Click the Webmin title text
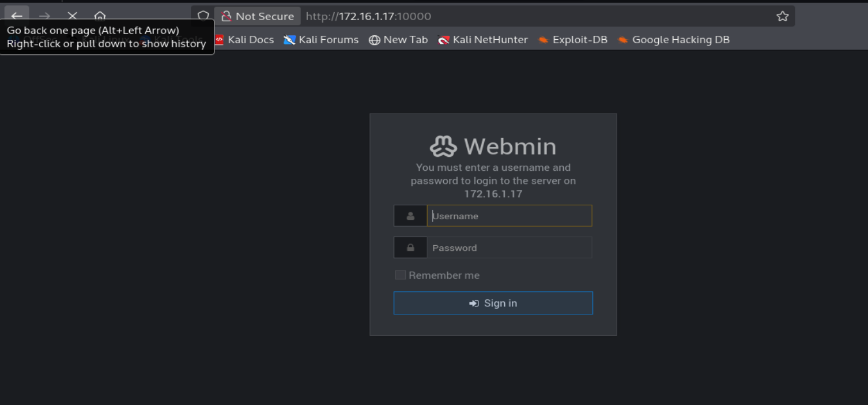The image size is (868, 405). tap(510, 147)
